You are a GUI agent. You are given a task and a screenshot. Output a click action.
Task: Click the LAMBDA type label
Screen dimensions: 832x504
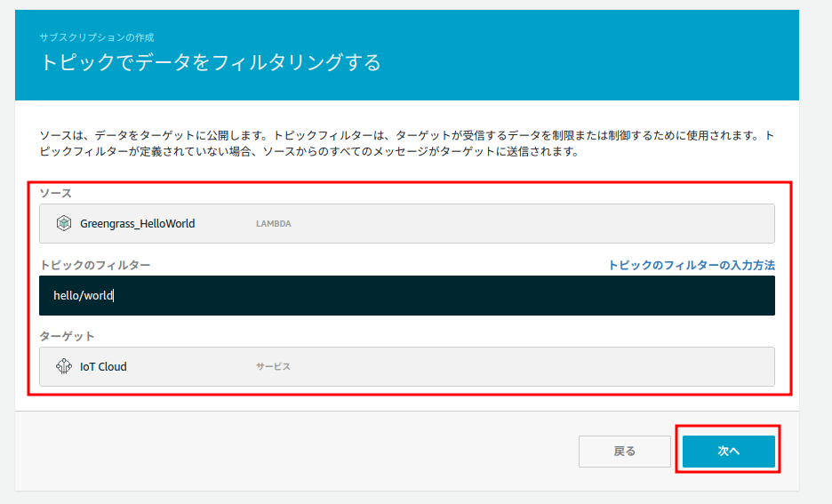click(x=274, y=224)
